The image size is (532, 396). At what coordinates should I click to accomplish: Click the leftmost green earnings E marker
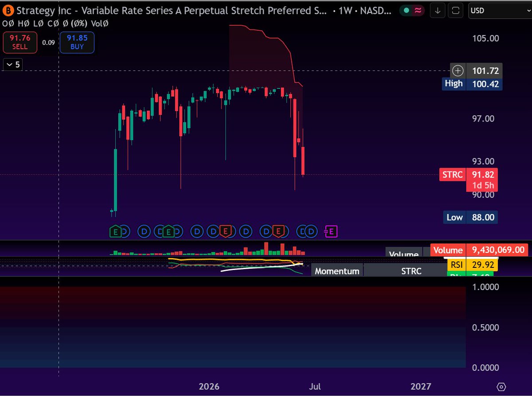(115, 231)
